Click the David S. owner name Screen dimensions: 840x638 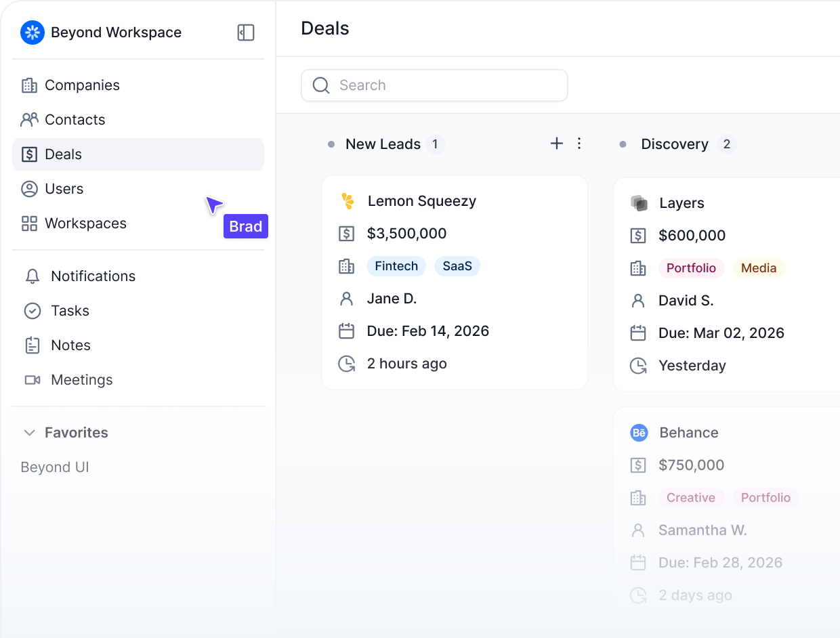(x=686, y=301)
